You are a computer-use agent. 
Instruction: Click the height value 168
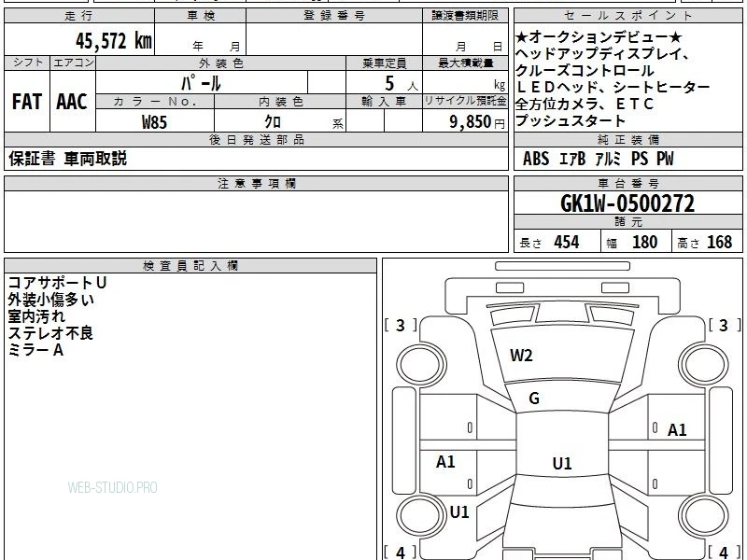[x=719, y=242]
